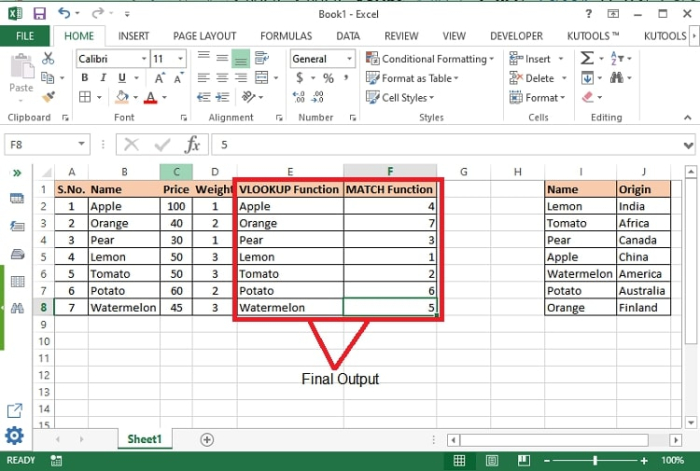Toggle bottom align button

coord(241,58)
